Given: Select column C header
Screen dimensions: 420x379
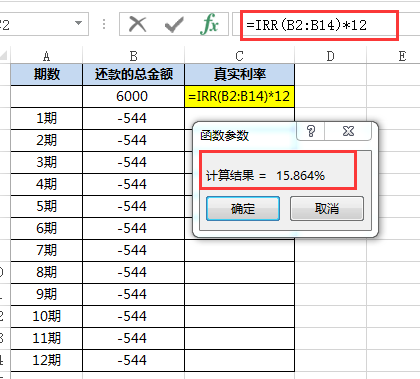Looking at the screenshot, I should pyautogui.click(x=239, y=56).
